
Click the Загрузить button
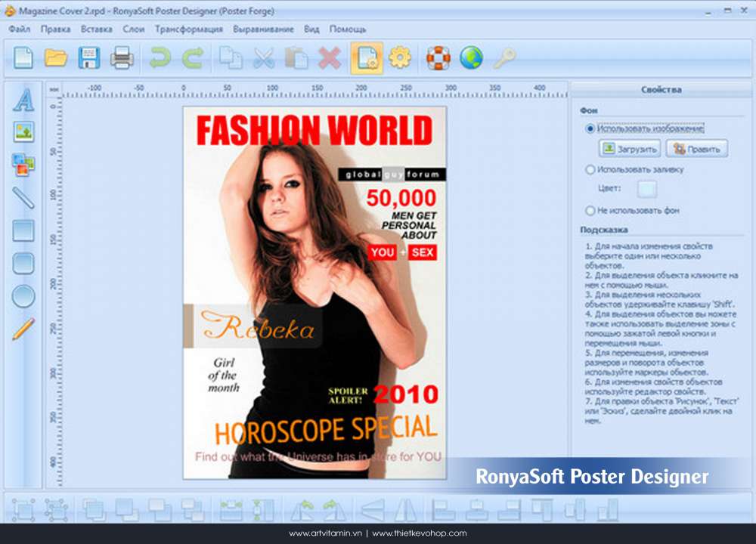click(630, 149)
